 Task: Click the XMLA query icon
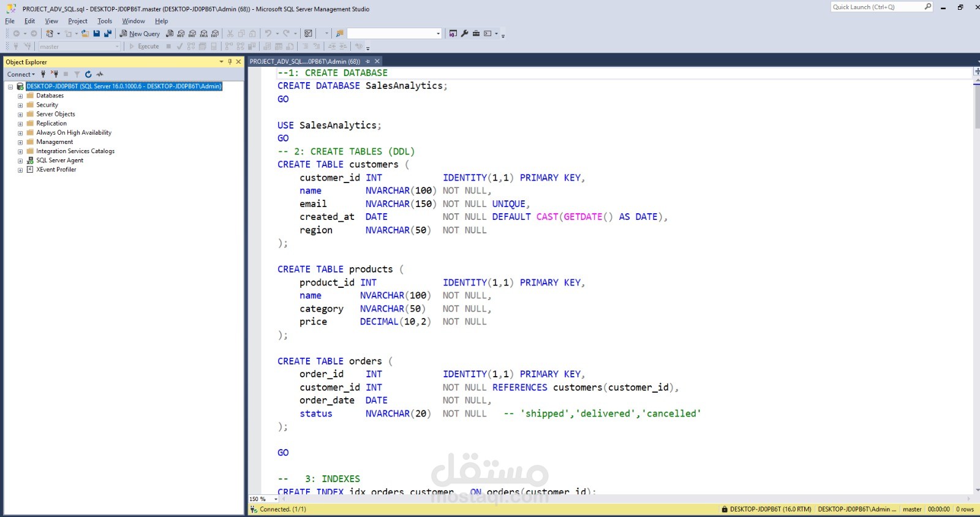[204, 33]
